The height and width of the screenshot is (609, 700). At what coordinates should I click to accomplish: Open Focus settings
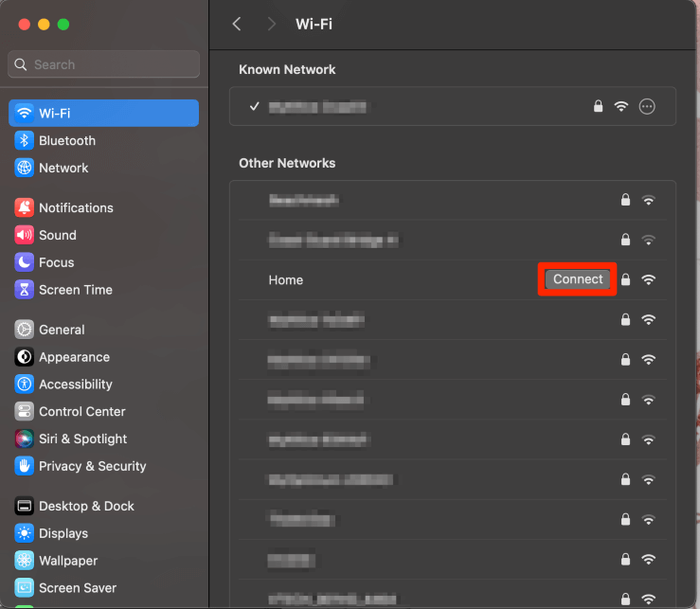click(103, 262)
